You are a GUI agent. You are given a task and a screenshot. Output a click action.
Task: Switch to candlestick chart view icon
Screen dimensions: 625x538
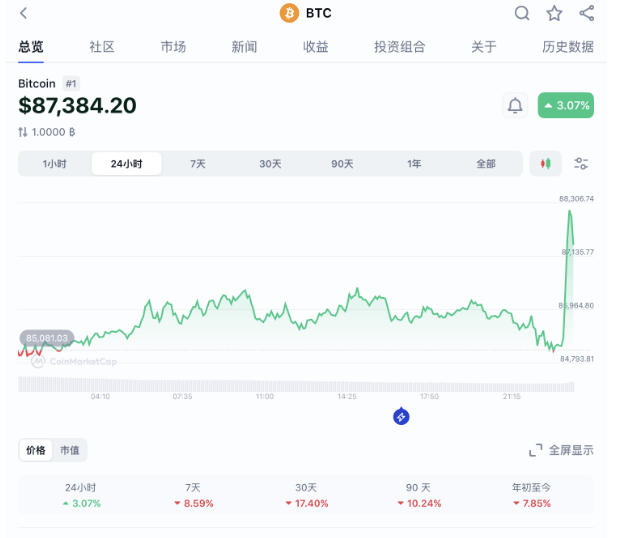(545, 163)
